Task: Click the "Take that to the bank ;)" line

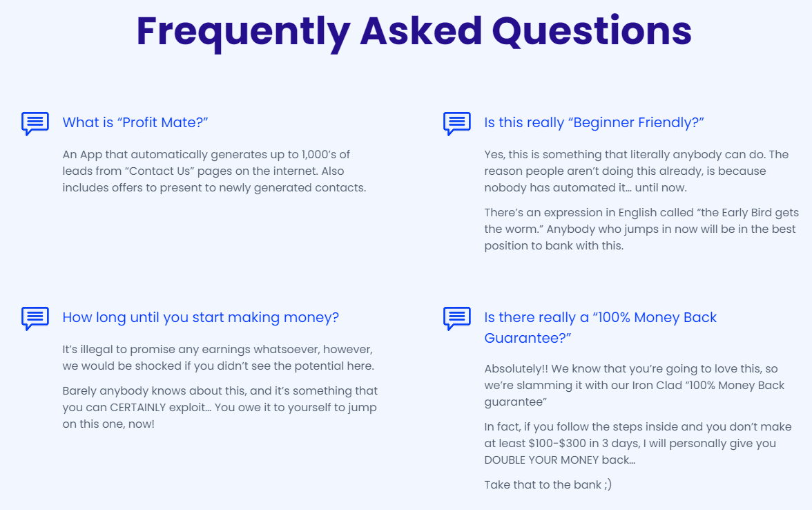Action: click(548, 484)
